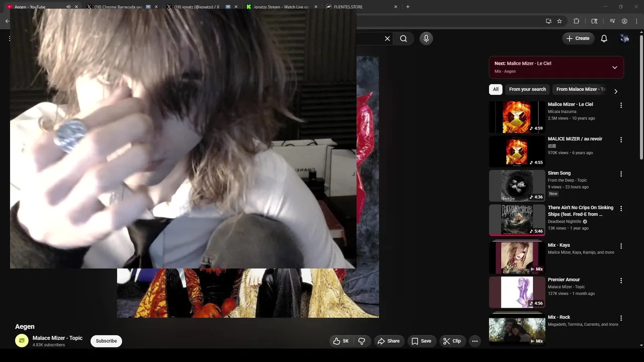Show more filter chips with right arrow
644x362 pixels.
[x=616, y=91]
